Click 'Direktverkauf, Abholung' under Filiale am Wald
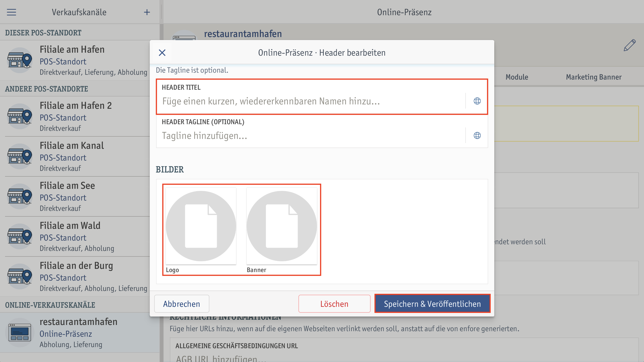 (77, 248)
